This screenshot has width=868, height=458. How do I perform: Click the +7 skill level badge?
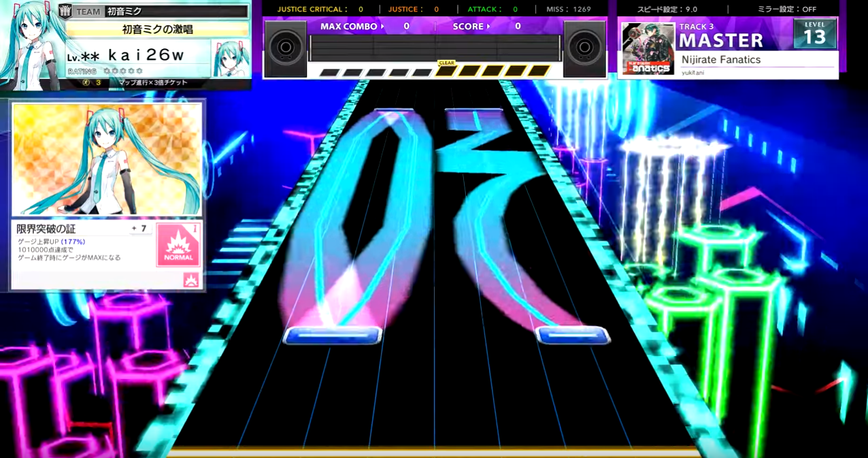pyautogui.click(x=141, y=229)
